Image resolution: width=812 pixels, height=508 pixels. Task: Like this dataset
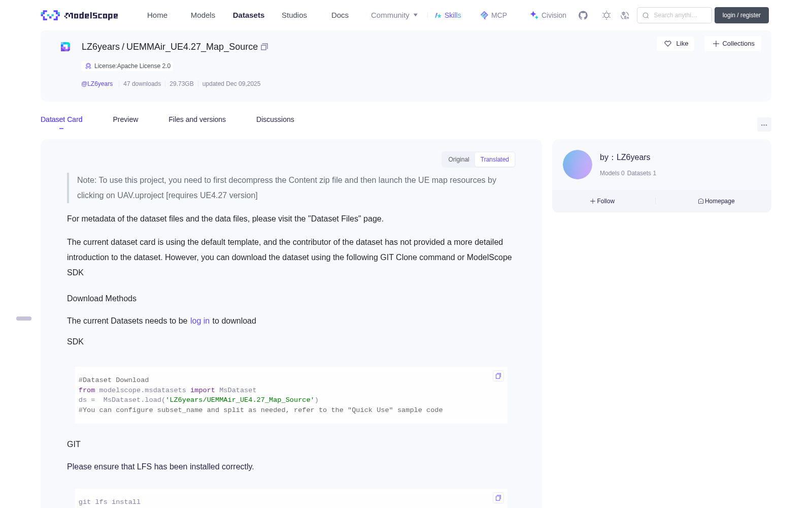click(x=675, y=44)
